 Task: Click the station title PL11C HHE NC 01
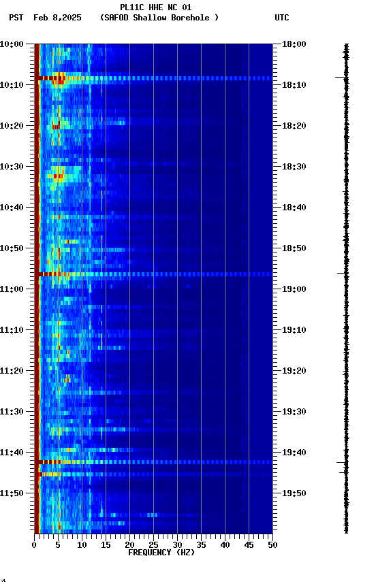click(156, 7)
